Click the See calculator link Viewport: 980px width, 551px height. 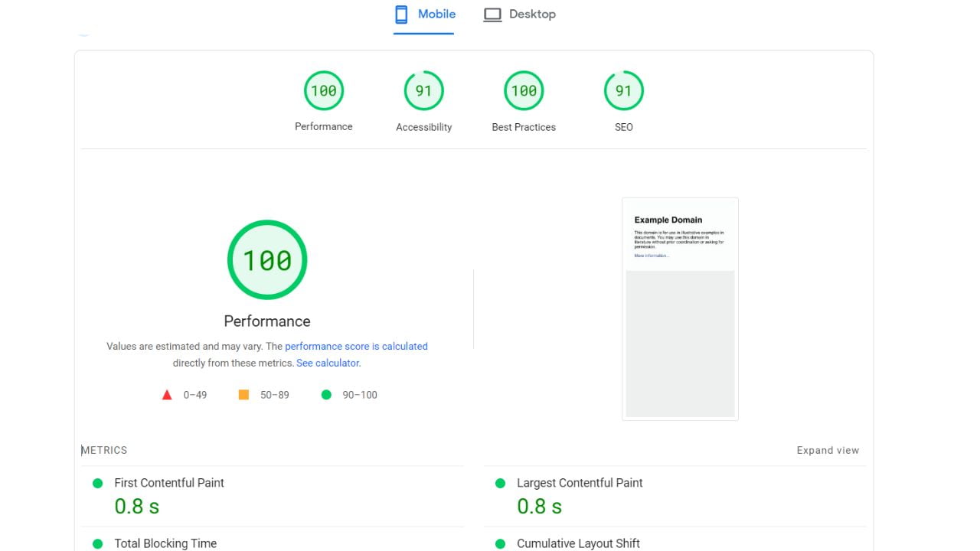[x=327, y=363]
